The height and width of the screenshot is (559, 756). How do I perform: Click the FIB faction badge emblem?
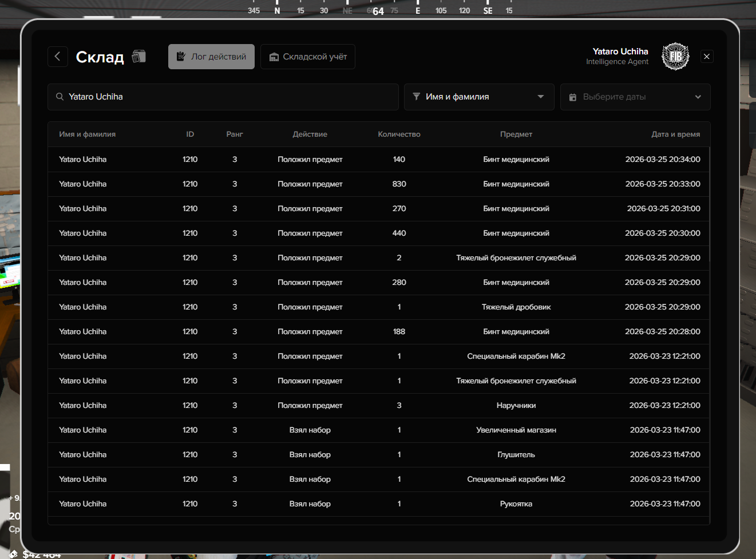[675, 57]
